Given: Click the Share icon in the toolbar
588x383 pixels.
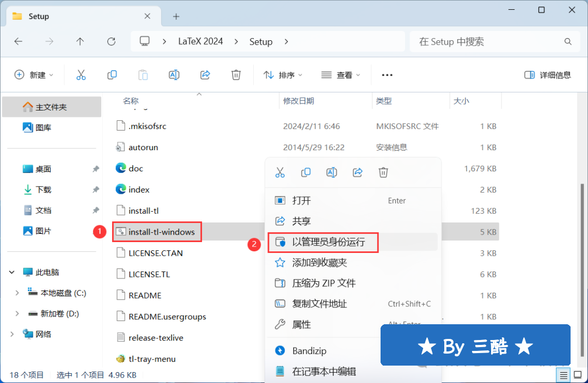Looking at the screenshot, I should pos(205,75).
